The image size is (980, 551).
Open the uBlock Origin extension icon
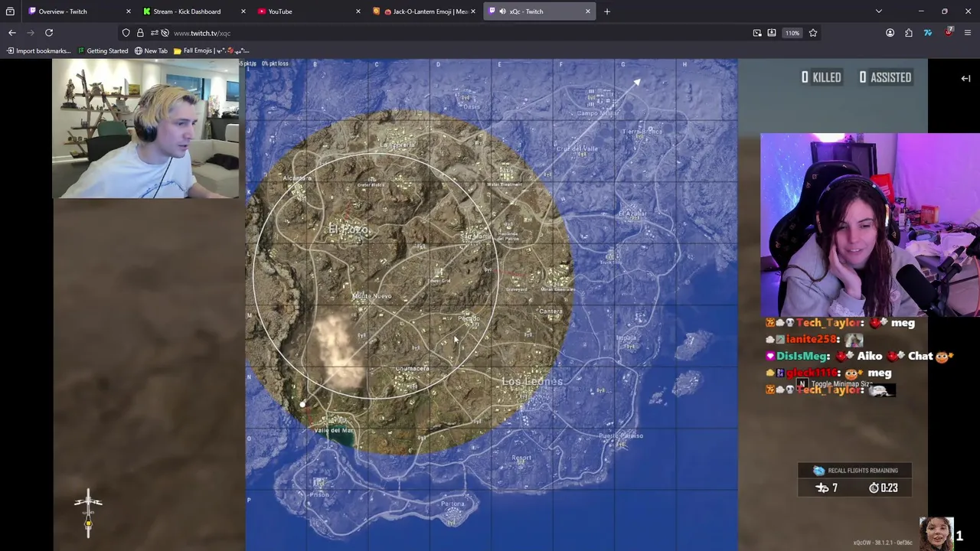(x=949, y=32)
